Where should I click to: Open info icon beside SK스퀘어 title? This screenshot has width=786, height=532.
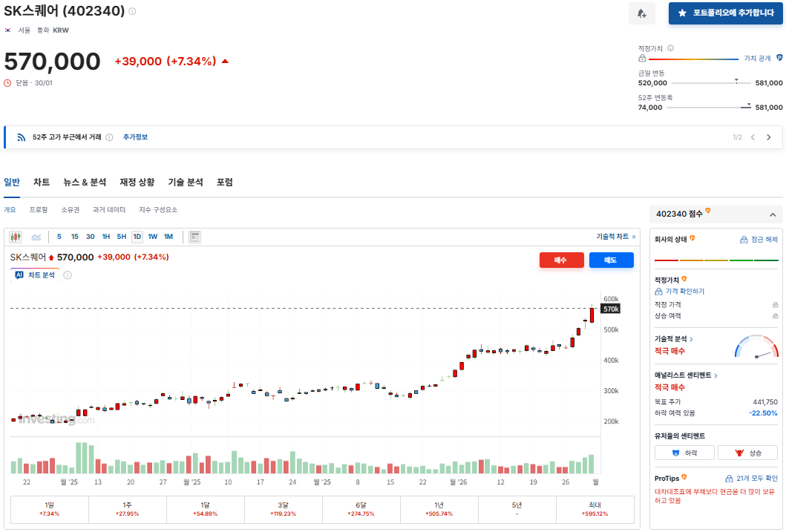coord(132,11)
